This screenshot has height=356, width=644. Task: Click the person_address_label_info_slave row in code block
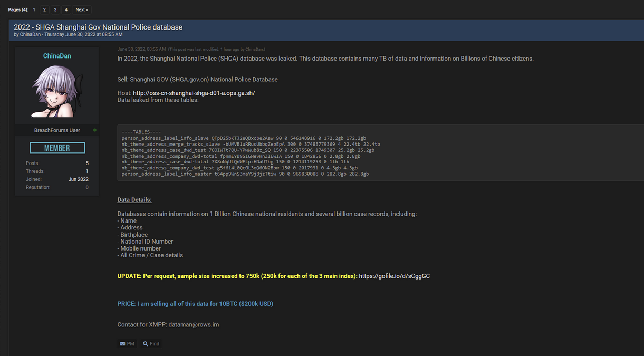tap(244, 138)
